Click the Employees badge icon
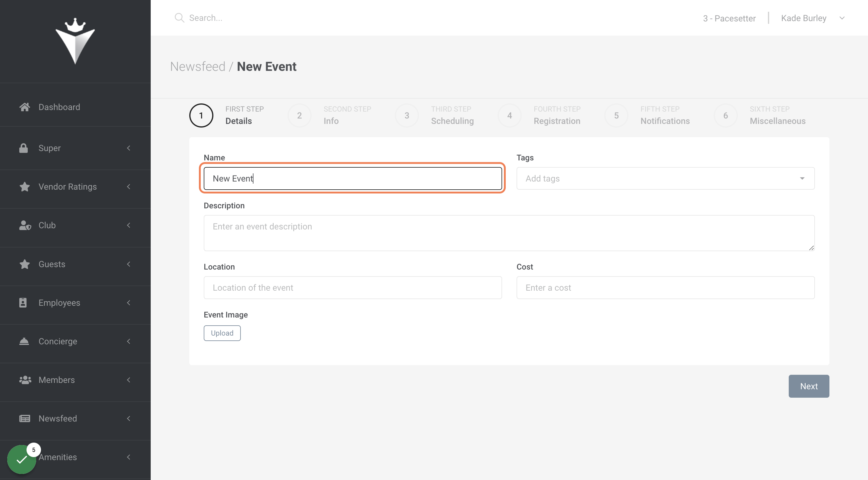The width and height of the screenshot is (868, 480). (x=23, y=302)
